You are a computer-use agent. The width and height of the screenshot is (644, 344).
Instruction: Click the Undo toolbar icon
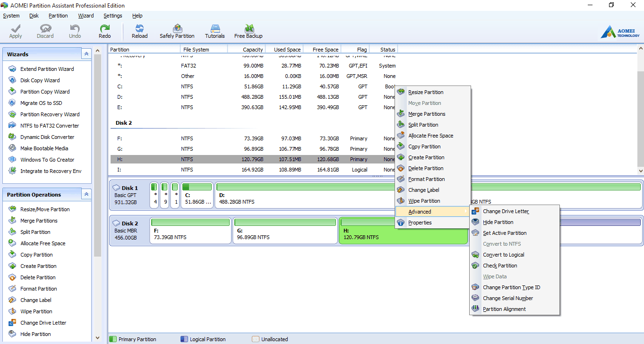(75, 31)
